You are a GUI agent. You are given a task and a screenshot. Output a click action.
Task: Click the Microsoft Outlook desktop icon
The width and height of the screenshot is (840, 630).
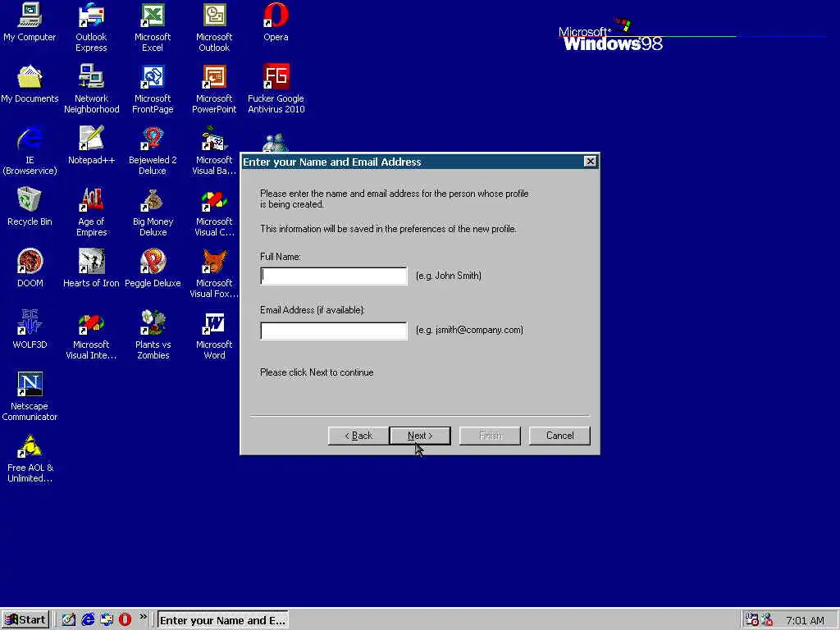214,27
